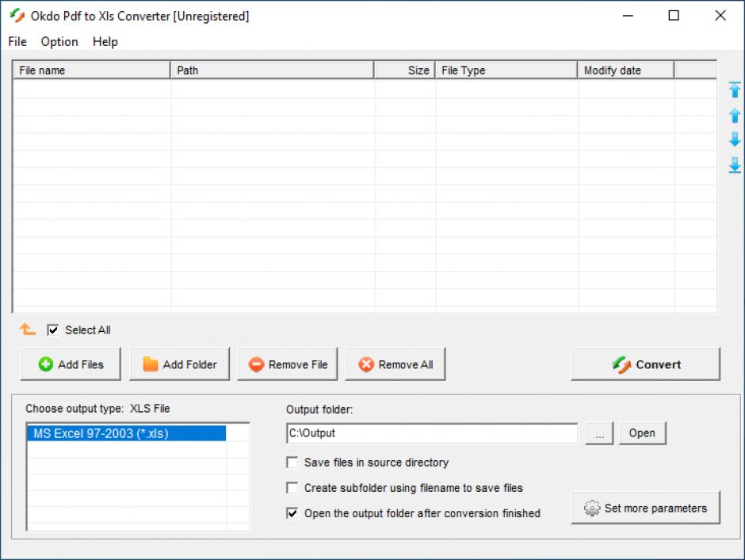The height and width of the screenshot is (560, 745).
Task: Click the Open output folder button
Action: pos(643,433)
